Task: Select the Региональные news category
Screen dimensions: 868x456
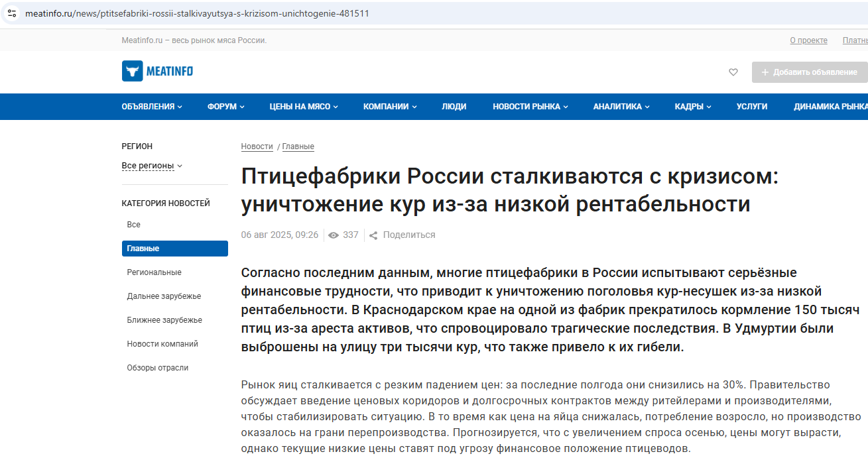Action: [154, 272]
